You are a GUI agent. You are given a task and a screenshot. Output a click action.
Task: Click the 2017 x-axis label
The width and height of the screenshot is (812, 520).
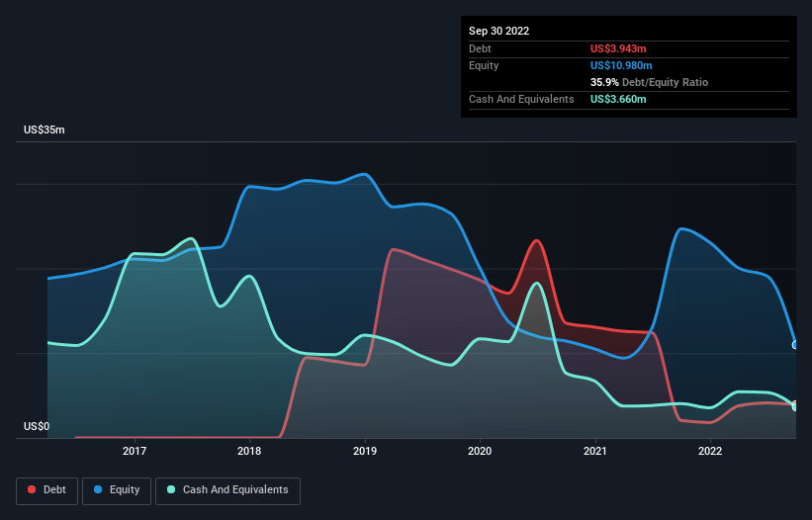(135, 451)
